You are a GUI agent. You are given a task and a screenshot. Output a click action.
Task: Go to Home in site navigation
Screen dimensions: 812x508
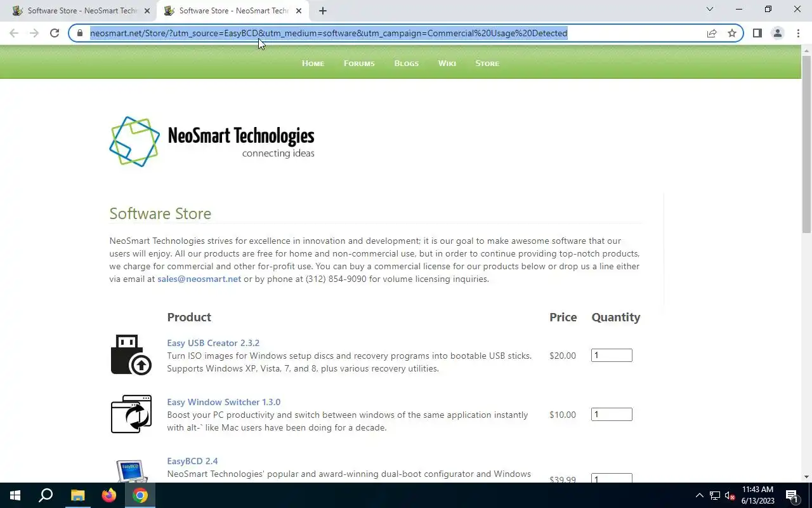(313, 63)
